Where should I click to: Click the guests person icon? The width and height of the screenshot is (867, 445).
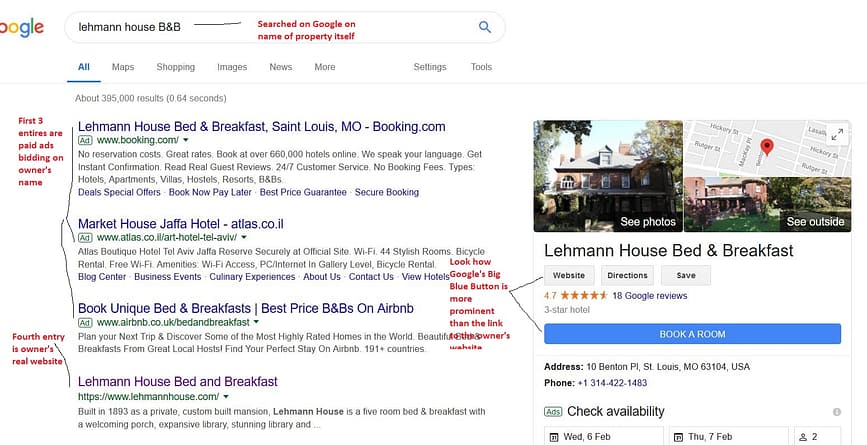[x=803, y=437]
